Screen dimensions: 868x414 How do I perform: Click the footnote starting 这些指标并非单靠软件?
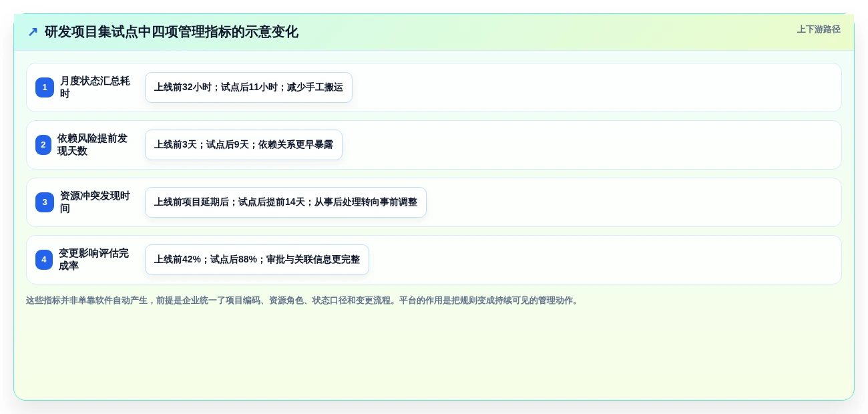pyautogui.click(x=303, y=300)
